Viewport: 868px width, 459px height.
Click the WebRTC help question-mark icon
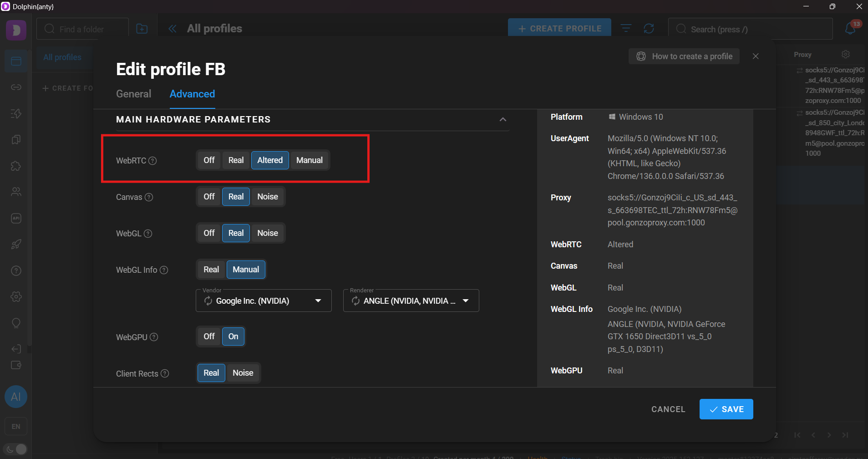pos(153,161)
